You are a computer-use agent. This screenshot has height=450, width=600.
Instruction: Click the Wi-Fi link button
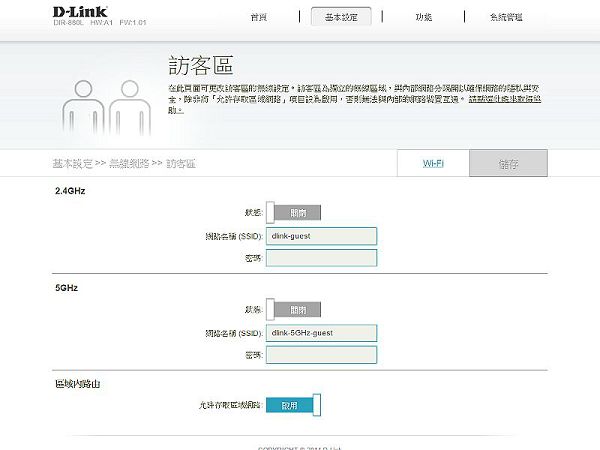tap(433, 163)
